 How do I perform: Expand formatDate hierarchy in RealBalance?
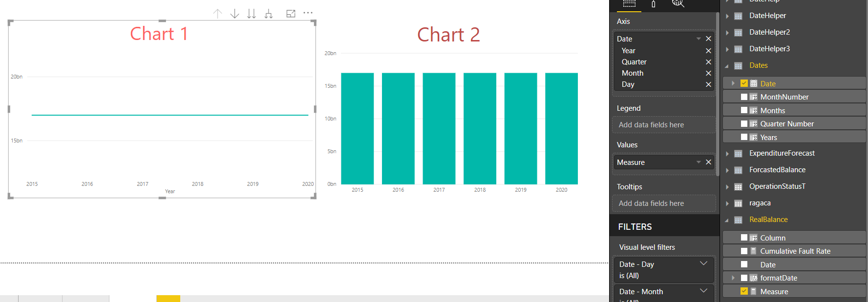733,278
